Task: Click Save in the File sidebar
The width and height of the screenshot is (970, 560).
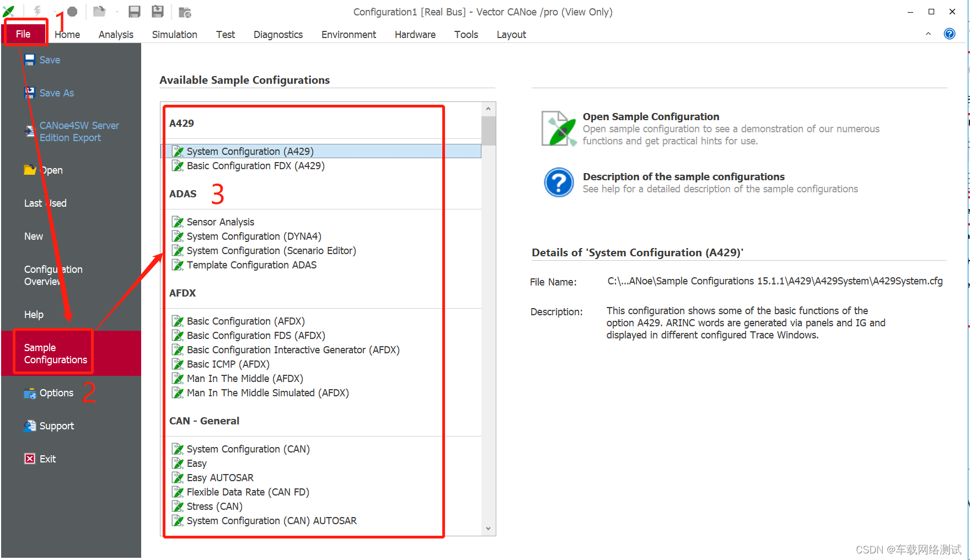Action: pos(50,60)
